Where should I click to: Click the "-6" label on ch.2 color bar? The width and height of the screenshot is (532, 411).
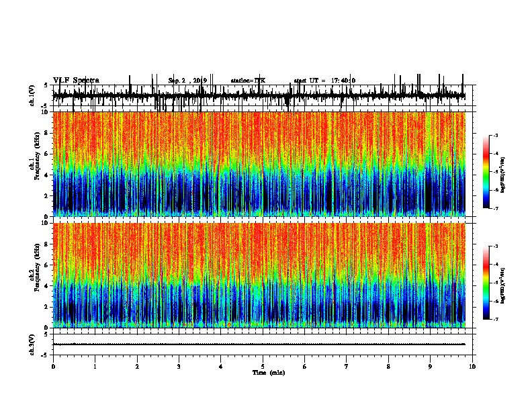(x=496, y=301)
